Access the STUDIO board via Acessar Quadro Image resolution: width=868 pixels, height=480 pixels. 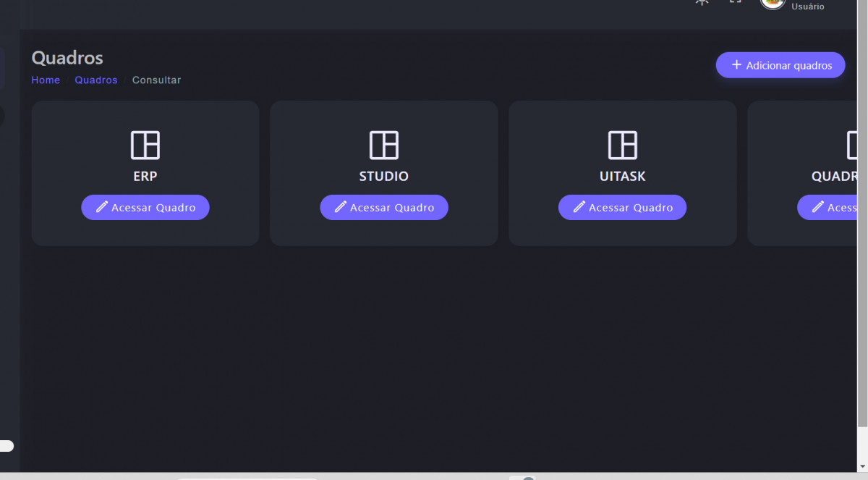point(384,208)
